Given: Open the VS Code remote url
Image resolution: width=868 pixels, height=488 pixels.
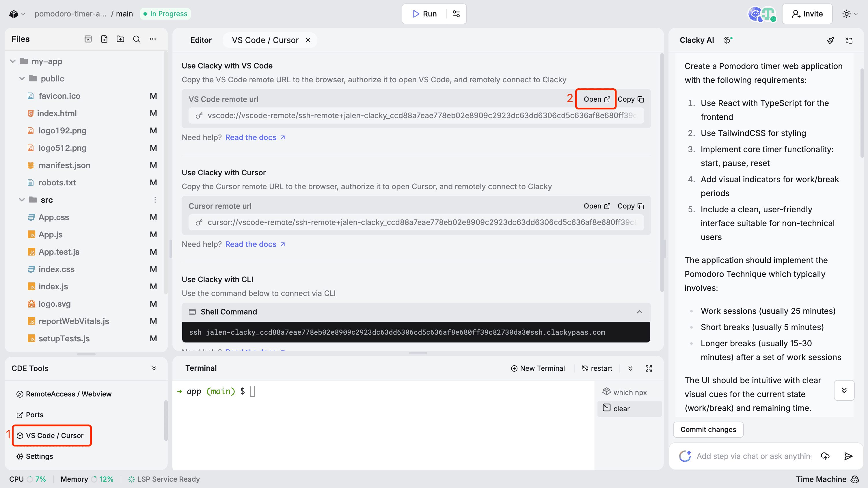Looking at the screenshot, I should pos(597,99).
